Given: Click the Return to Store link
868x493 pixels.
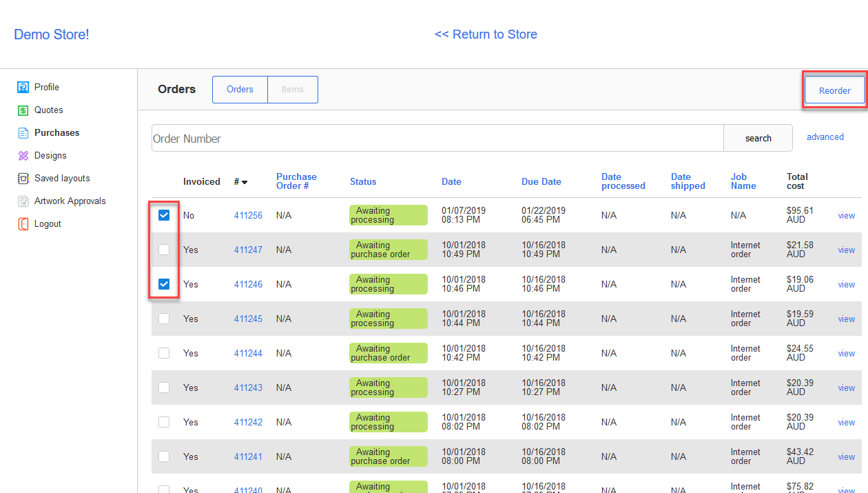Looking at the screenshot, I should (486, 34).
